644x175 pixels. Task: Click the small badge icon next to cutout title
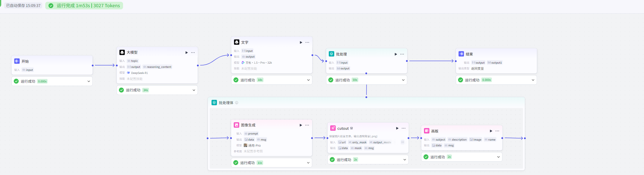[351, 128]
